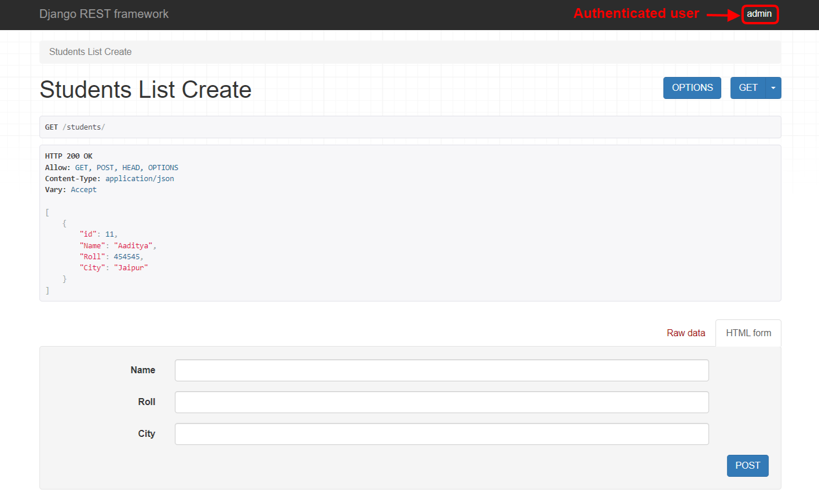Screen dimensions: 819x504
Task: Open the admin user menu
Action: (759, 14)
